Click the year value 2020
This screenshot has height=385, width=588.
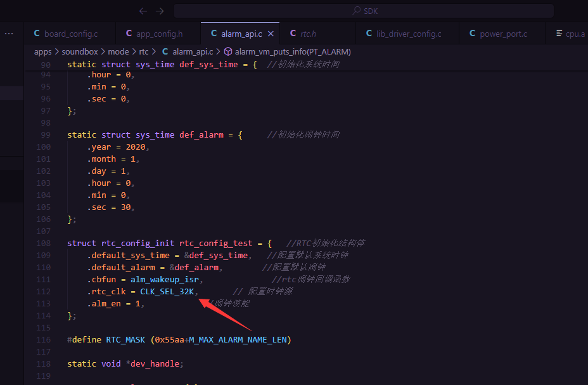[x=136, y=147]
